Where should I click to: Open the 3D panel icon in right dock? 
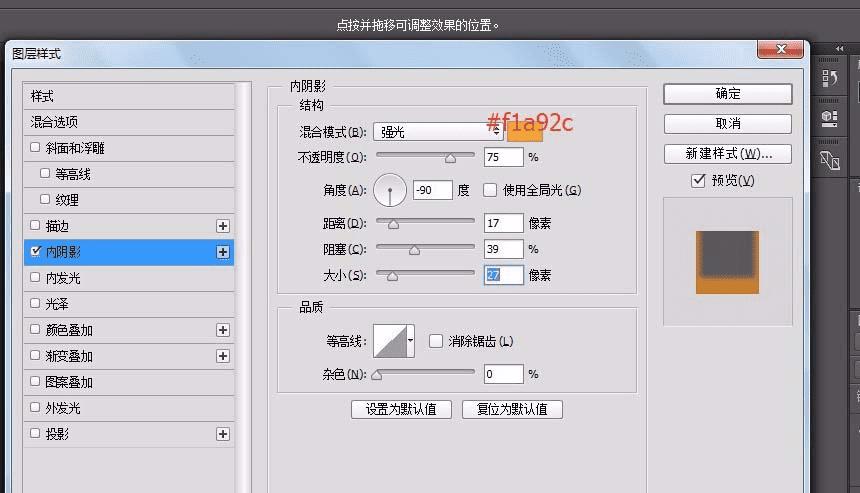[829, 118]
